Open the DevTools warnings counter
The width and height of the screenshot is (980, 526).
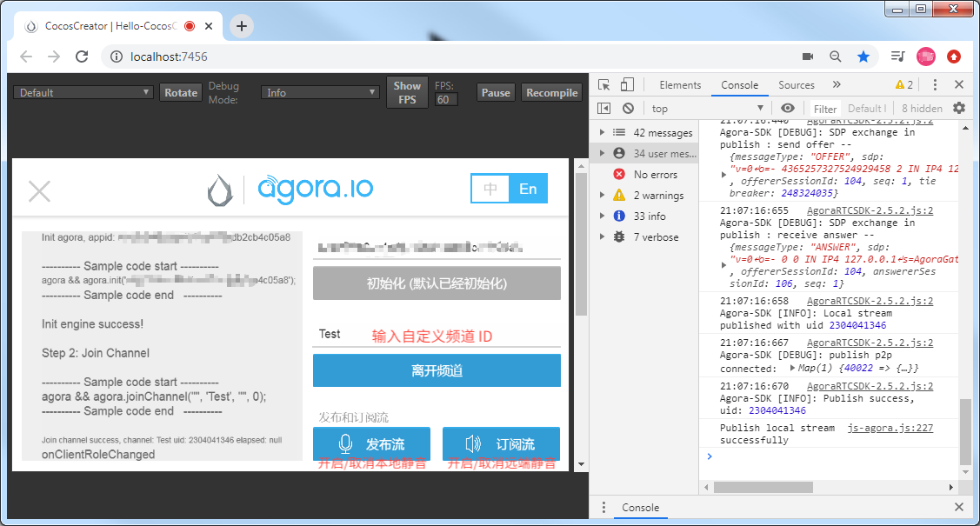click(903, 85)
